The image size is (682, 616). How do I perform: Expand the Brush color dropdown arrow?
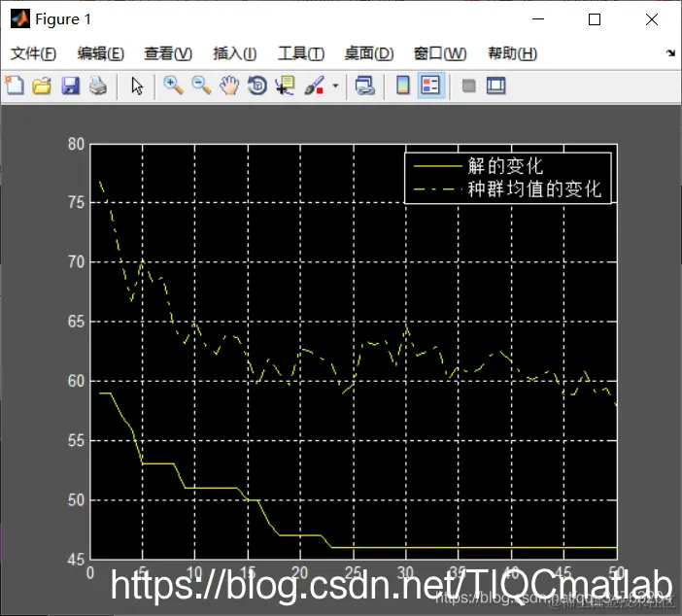coord(335,86)
